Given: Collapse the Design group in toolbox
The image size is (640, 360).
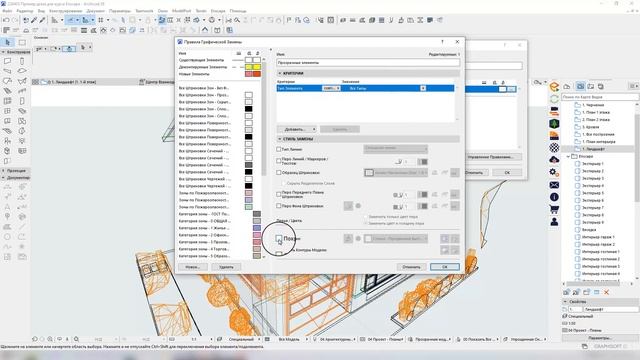Looking at the screenshot, I should pyautogui.click(x=3, y=52).
